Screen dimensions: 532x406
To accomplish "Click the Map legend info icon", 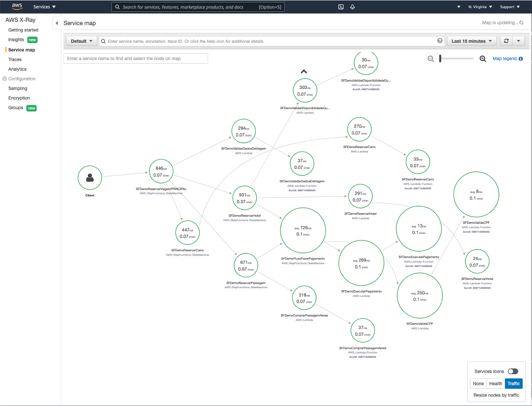I will pyautogui.click(x=521, y=59).
